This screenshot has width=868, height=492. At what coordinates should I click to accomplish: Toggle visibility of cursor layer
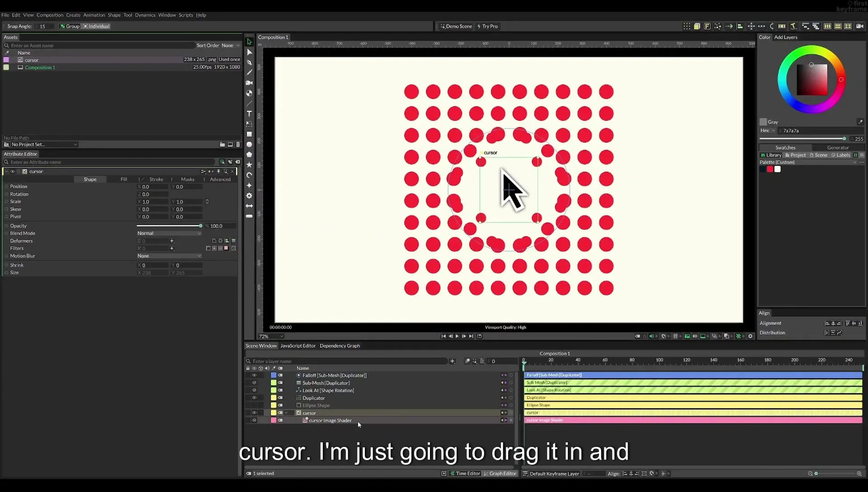[x=254, y=413]
